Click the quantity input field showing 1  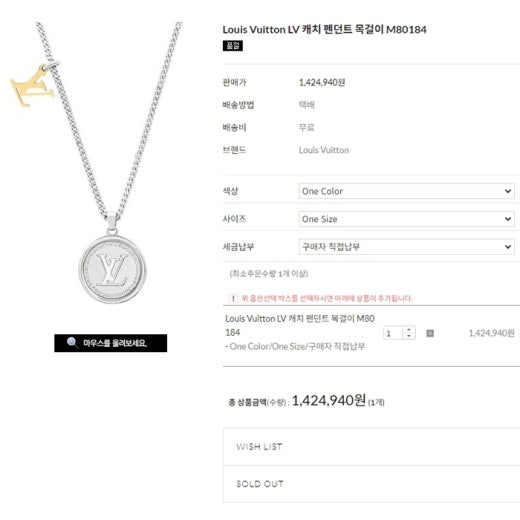394,333
